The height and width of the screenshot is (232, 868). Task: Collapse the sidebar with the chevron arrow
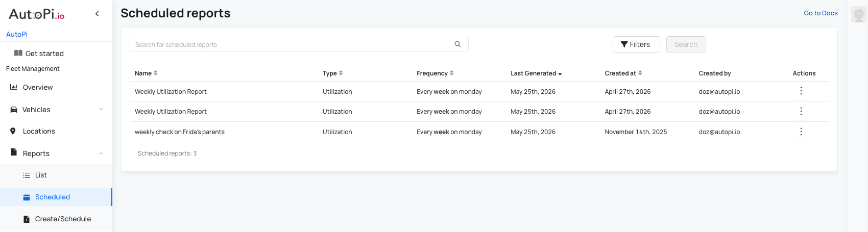pos(97,14)
